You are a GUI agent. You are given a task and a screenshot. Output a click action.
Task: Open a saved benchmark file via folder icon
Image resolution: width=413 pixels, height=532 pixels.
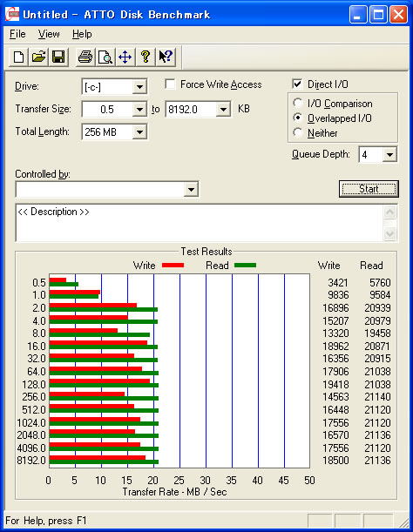point(38,57)
